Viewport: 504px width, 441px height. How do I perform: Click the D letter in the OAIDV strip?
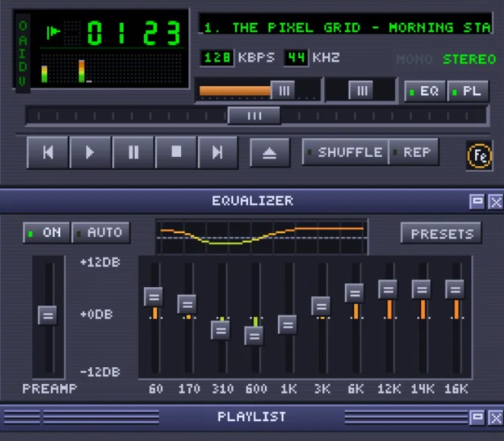click(23, 66)
